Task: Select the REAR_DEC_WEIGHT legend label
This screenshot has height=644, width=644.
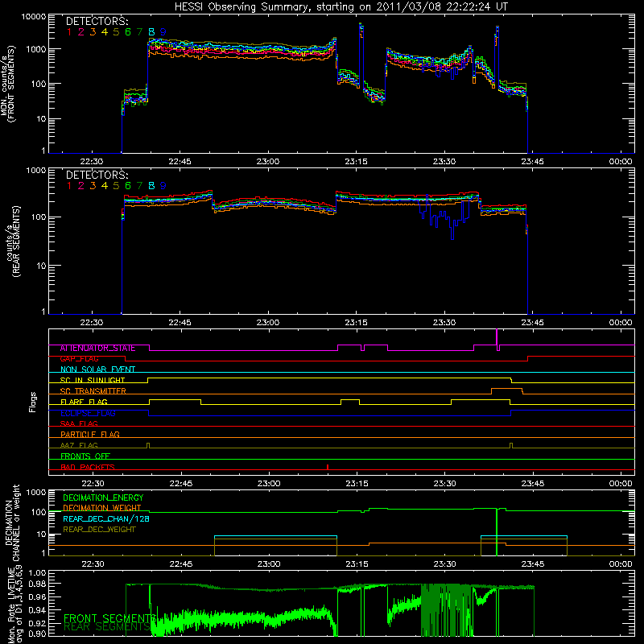Action: click(99, 530)
